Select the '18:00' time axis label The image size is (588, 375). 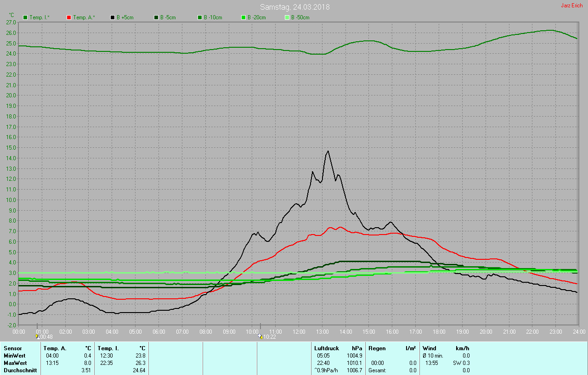[439, 331]
